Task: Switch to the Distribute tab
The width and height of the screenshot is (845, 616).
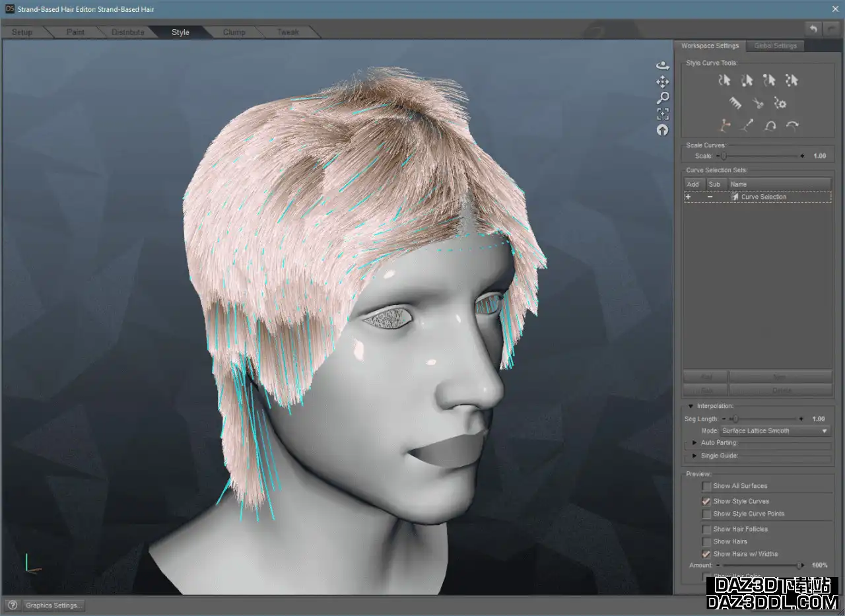Action: click(127, 32)
